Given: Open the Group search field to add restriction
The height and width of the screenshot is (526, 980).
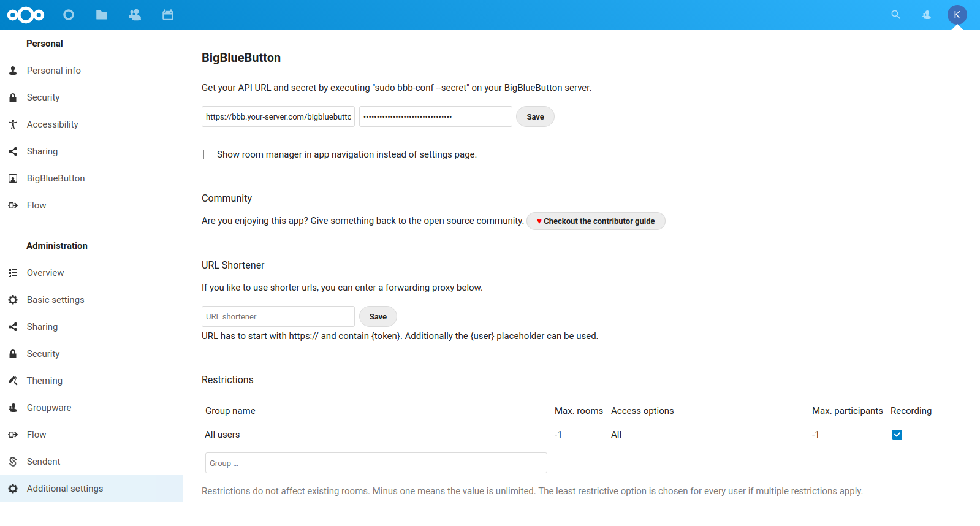Looking at the screenshot, I should tap(376, 463).
